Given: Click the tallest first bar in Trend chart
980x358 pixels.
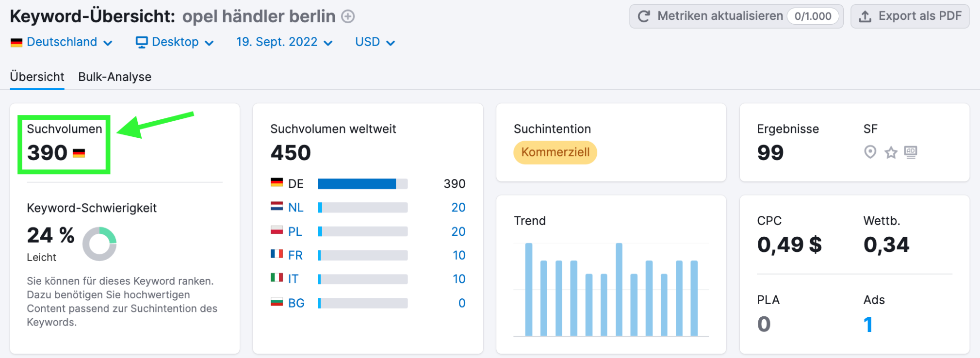Looking at the screenshot, I should click(x=529, y=289).
